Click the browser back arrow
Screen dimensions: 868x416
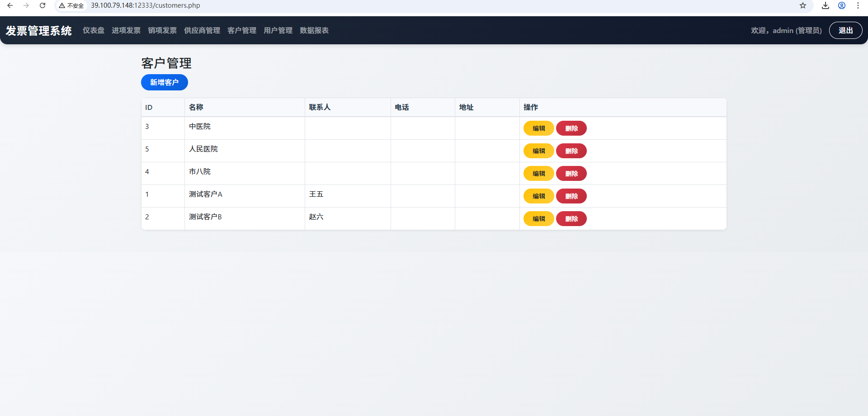point(10,5)
